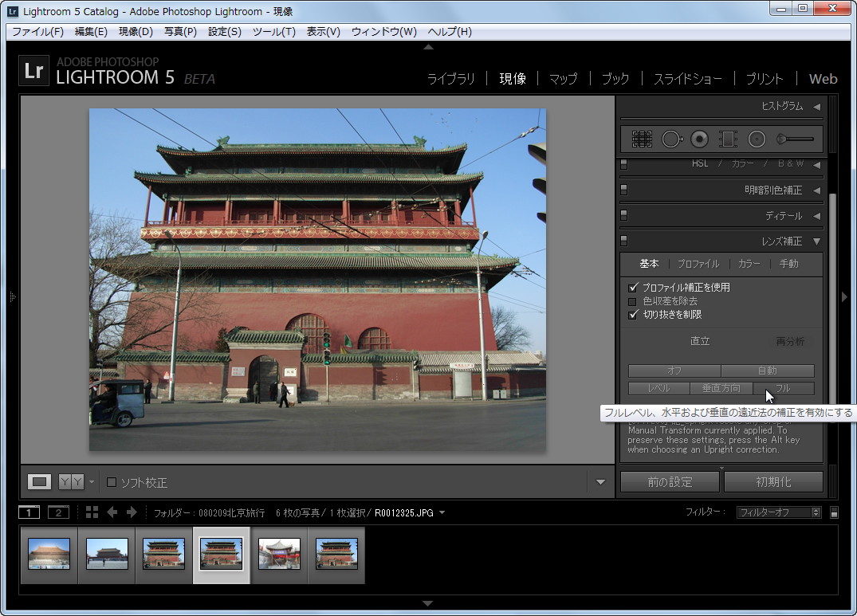Open the ツール(T) menu

point(273,32)
